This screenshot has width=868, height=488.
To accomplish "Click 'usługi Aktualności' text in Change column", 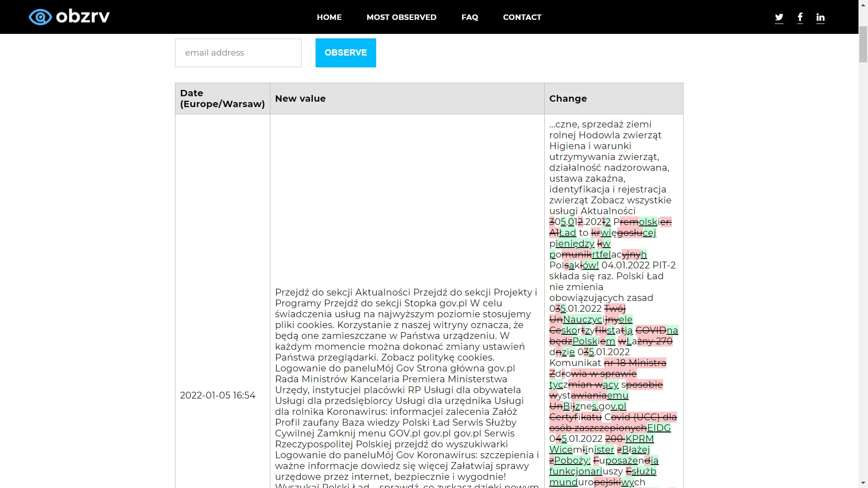I will point(592,211).
